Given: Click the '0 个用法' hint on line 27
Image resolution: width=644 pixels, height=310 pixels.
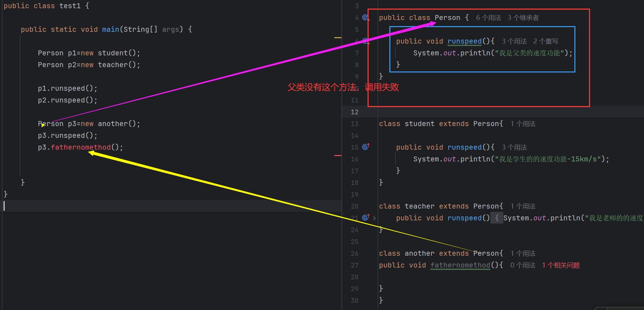Looking at the screenshot, I should [x=523, y=265].
